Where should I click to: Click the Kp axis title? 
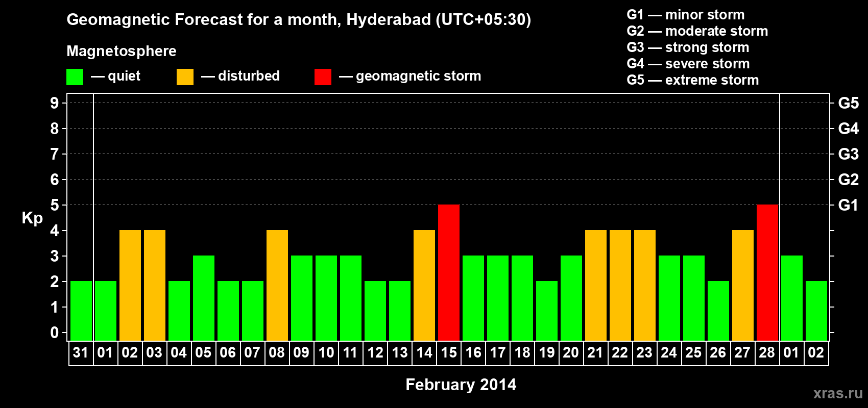(32, 218)
